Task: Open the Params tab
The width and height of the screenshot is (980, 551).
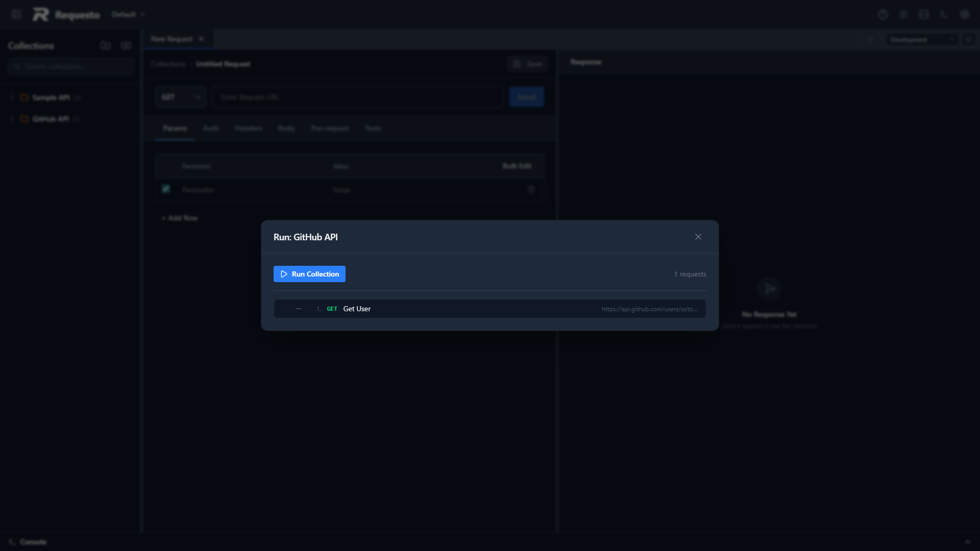Action: pyautogui.click(x=175, y=128)
